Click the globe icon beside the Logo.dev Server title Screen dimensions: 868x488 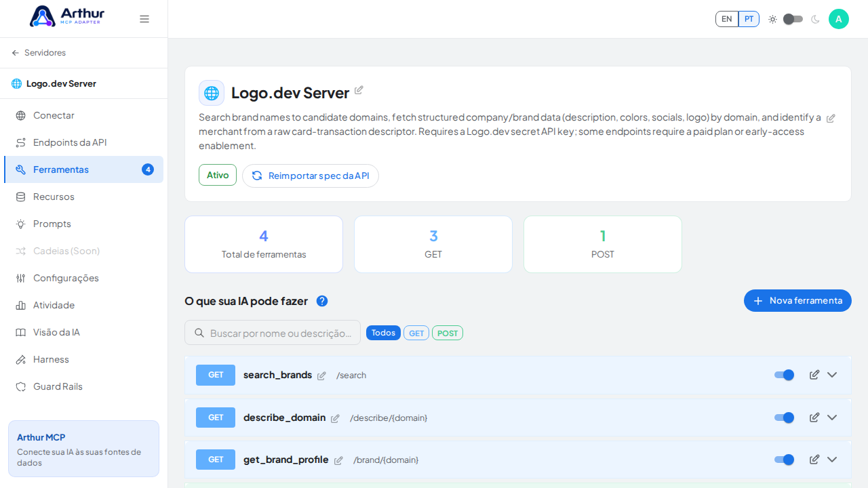[x=212, y=93]
